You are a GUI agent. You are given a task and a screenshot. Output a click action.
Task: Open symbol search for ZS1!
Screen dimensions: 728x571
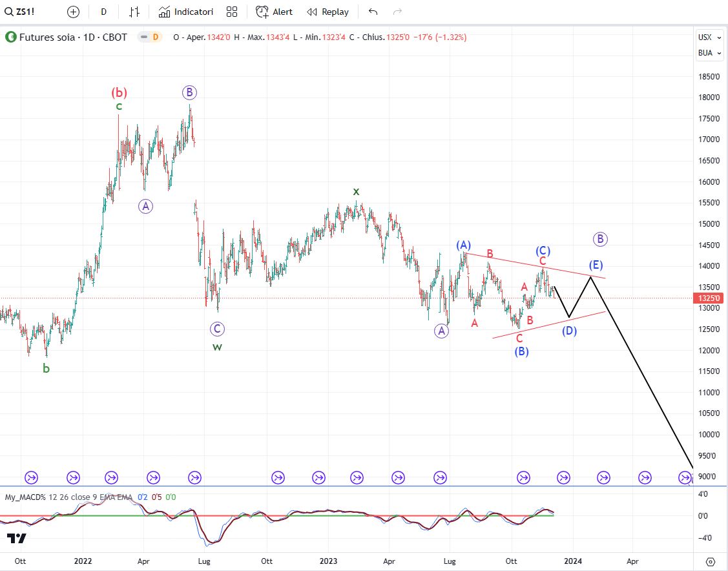pos(19,12)
